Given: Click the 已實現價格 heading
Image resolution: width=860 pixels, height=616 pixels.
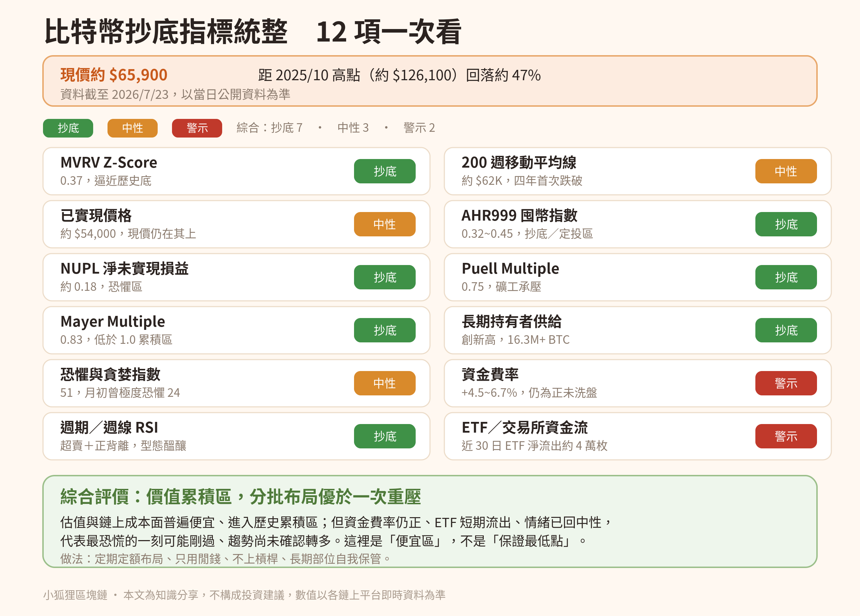Looking at the screenshot, I should pyautogui.click(x=96, y=216).
